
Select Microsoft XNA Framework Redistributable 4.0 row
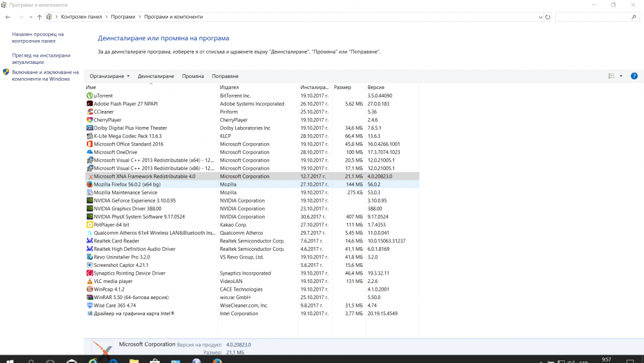point(252,177)
